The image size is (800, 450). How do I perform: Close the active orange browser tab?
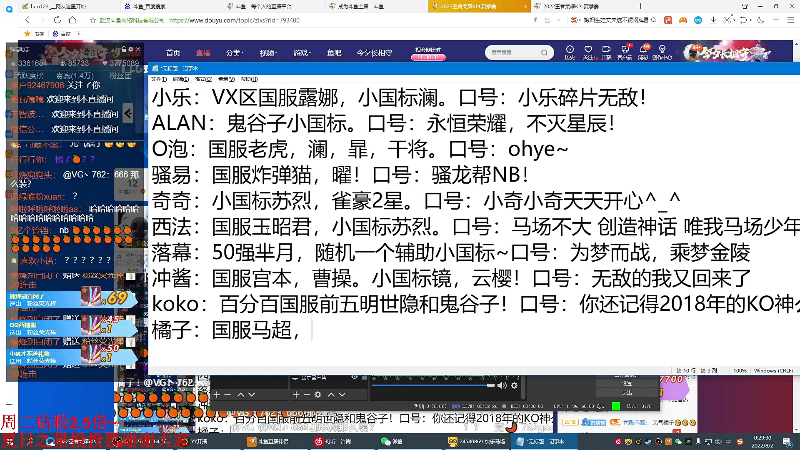(x=525, y=6)
